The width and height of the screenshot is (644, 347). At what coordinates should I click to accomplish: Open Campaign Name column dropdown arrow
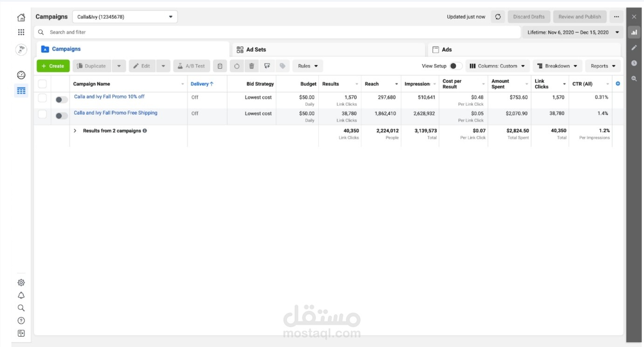point(182,84)
